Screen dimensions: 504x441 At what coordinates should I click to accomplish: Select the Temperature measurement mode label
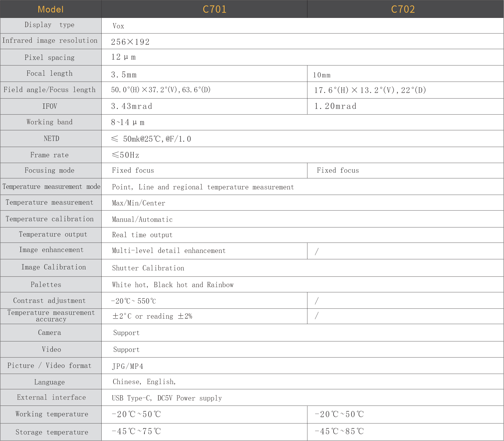point(51,187)
